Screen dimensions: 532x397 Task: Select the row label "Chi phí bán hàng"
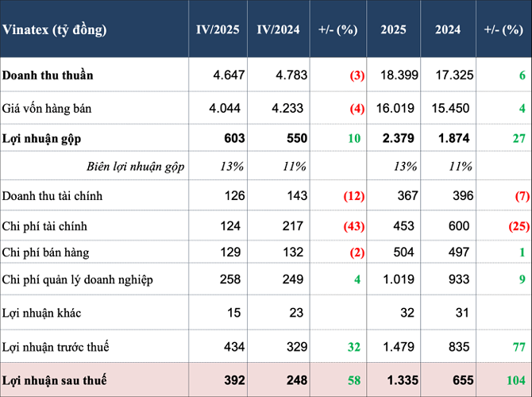[45, 252]
